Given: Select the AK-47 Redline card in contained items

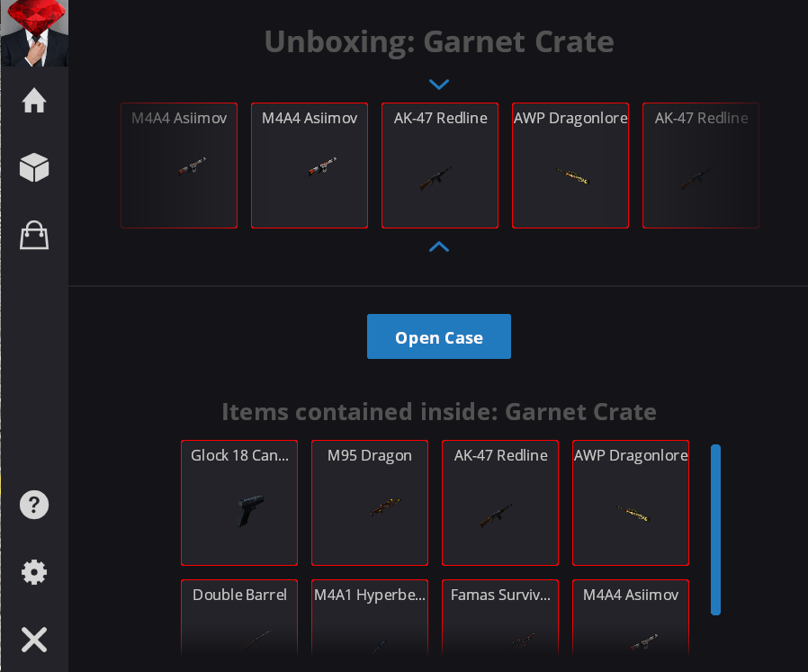Looking at the screenshot, I should [500, 503].
